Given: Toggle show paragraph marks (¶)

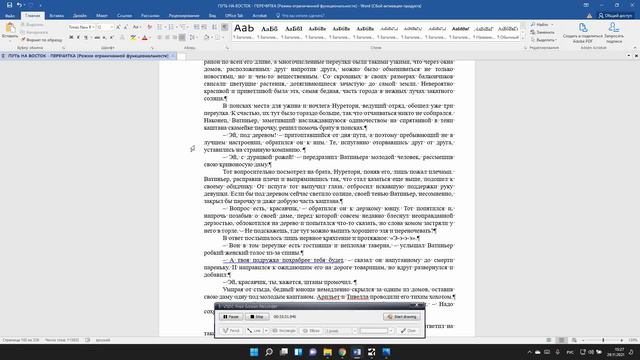Looking at the screenshot, I should (224, 27).
